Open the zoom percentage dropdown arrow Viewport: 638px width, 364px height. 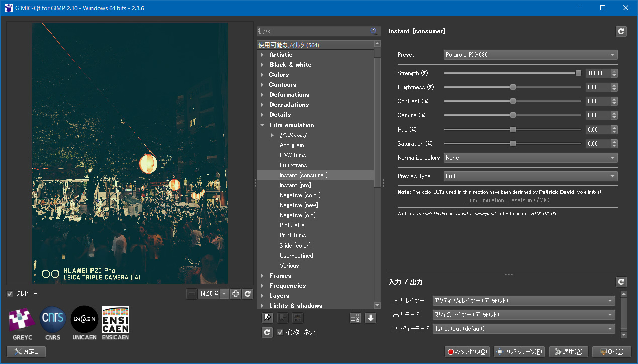click(224, 294)
